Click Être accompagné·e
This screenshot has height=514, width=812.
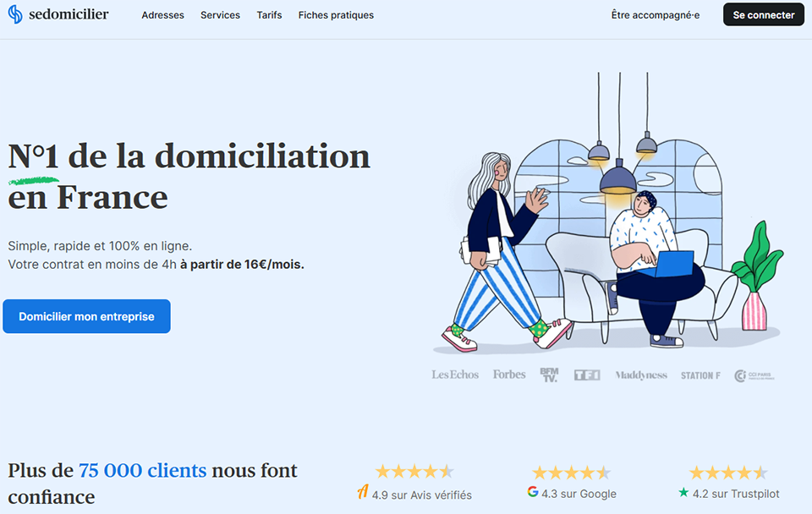[655, 14]
